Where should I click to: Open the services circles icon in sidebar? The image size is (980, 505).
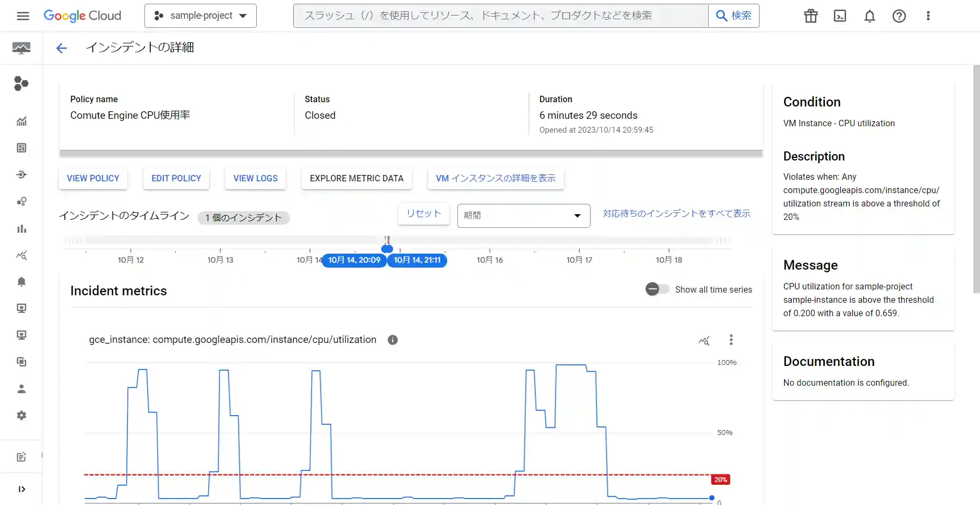tap(21, 202)
